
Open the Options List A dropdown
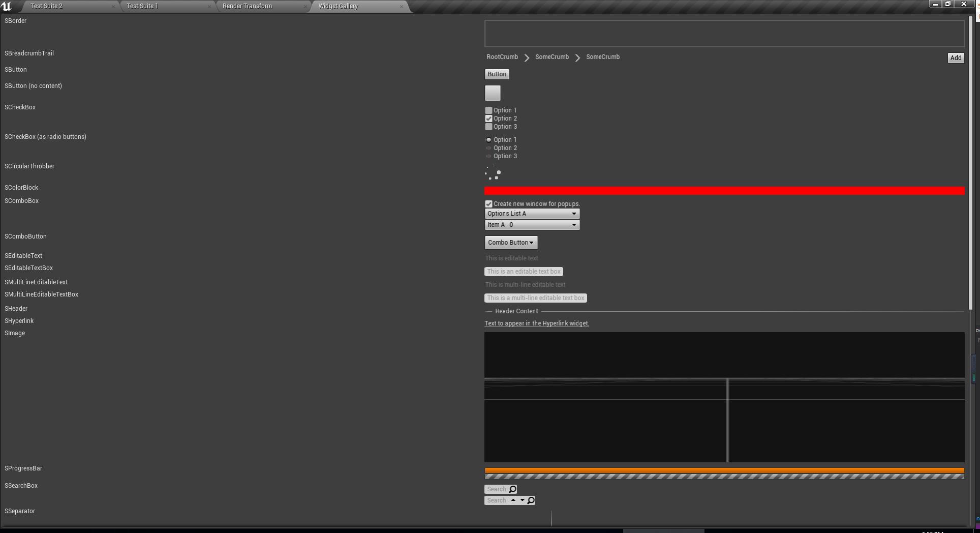click(x=532, y=214)
